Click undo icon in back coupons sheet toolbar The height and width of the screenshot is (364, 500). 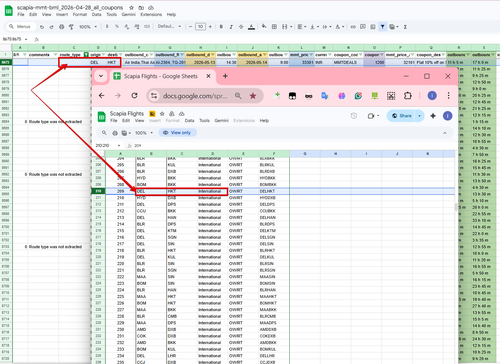[42, 27]
